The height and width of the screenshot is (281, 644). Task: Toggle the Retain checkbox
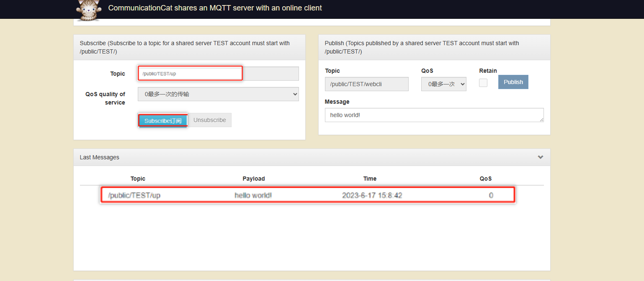(x=483, y=83)
